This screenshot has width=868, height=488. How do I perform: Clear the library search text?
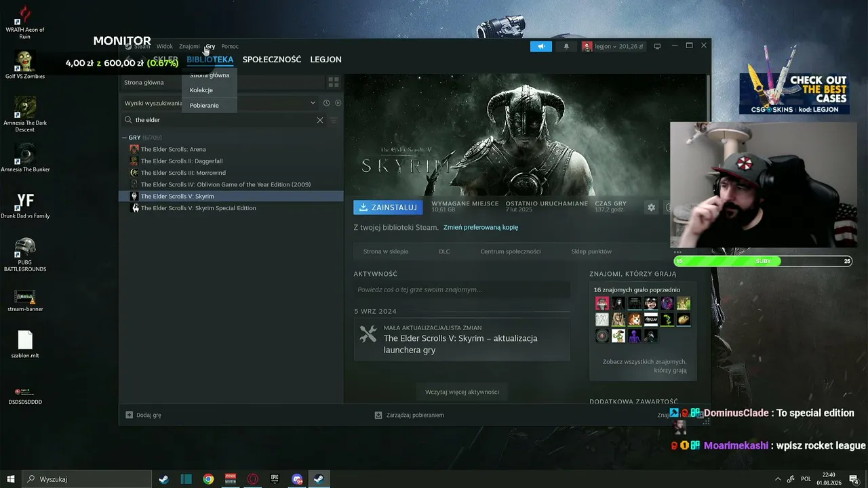(320, 120)
